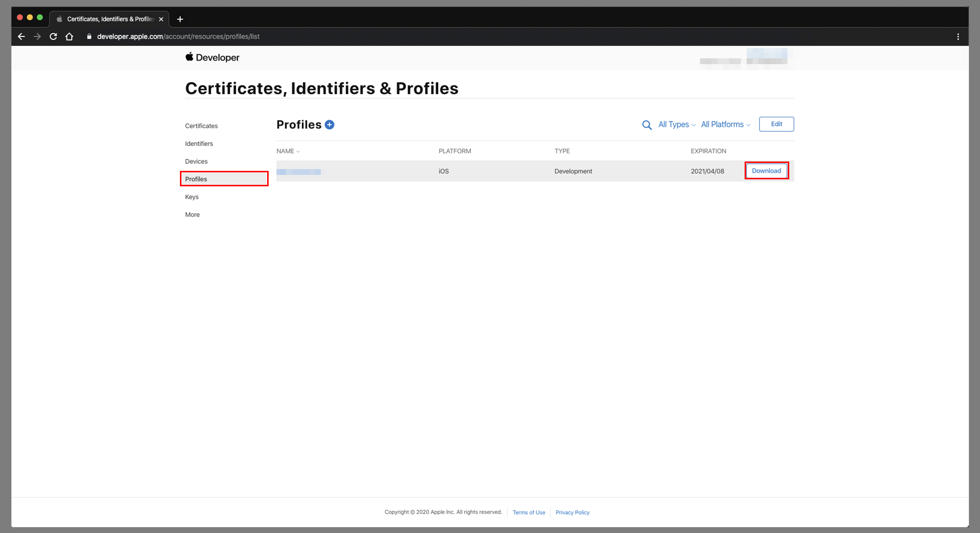Expand the All Types dropdown filter

[x=676, y=124]
